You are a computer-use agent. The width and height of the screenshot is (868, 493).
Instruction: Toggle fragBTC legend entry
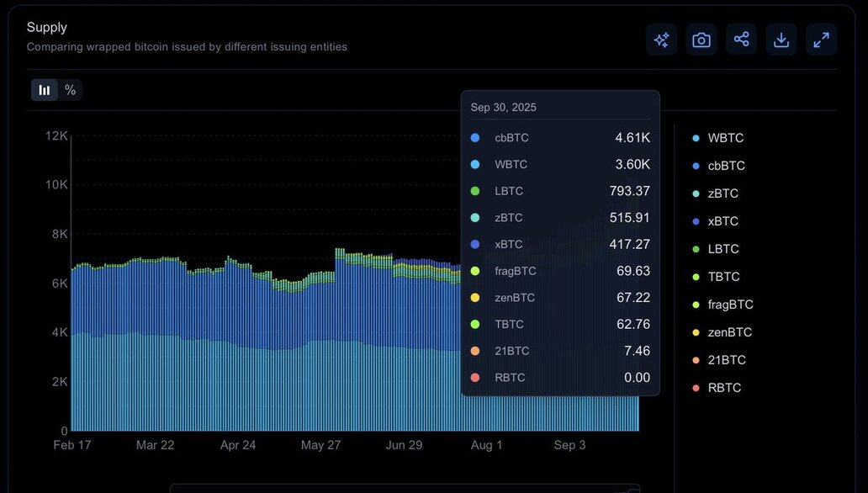pos(730,305)
